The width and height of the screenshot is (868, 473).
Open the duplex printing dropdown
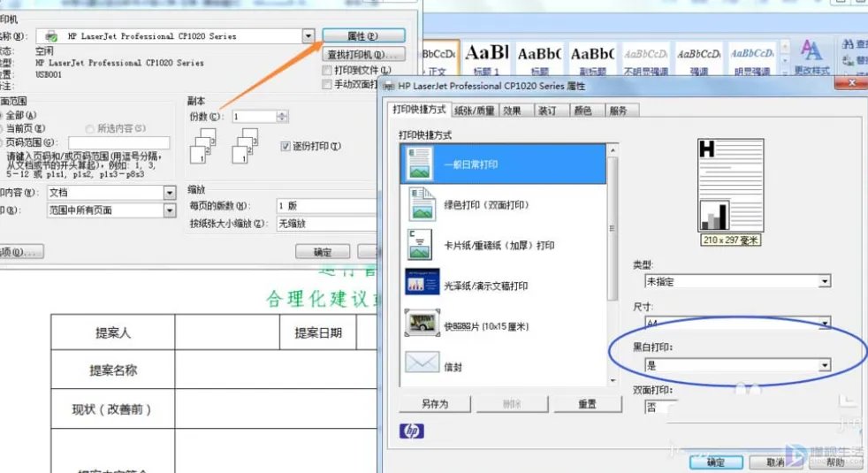point(661,407)
